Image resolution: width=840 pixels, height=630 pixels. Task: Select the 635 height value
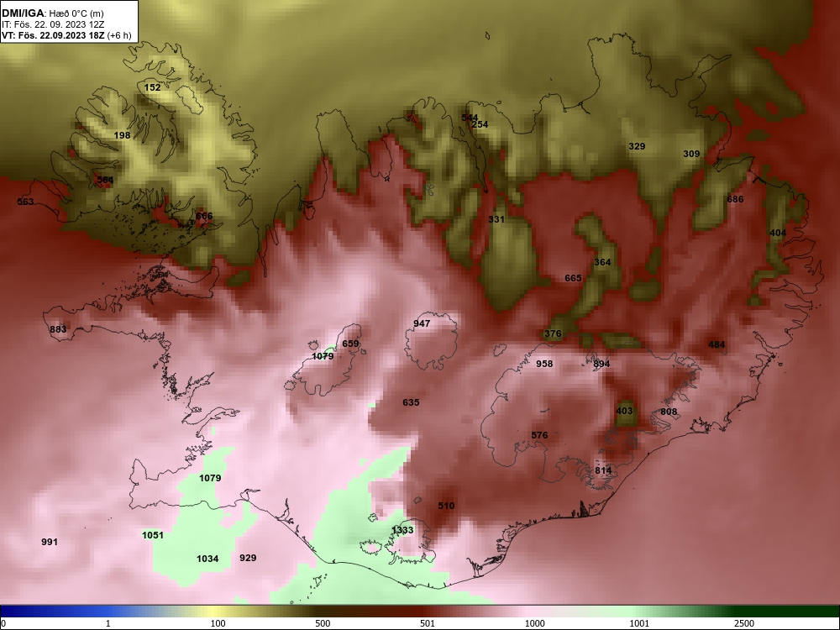click(411, 402)
